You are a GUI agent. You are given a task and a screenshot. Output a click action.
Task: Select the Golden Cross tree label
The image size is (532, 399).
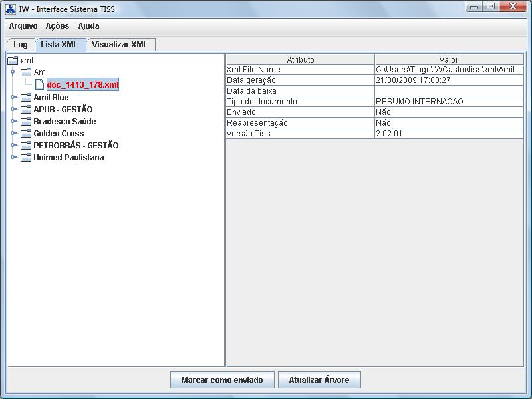coord(59,134)
